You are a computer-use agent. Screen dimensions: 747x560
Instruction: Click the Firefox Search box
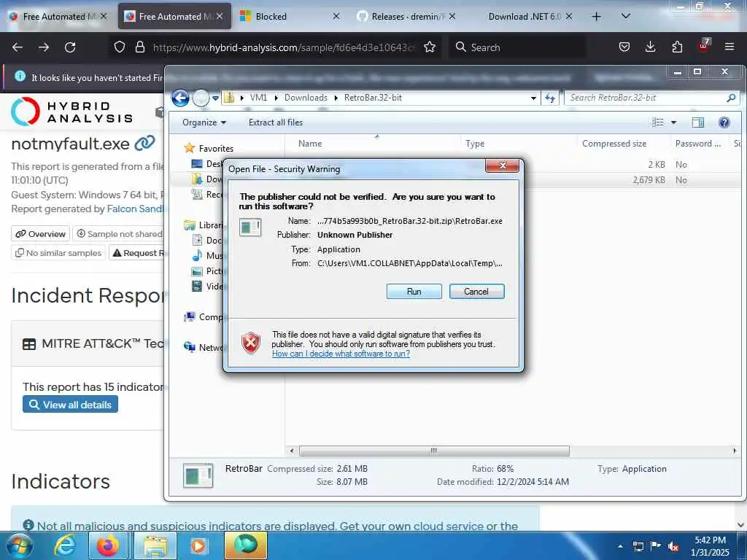coord(517,47)
